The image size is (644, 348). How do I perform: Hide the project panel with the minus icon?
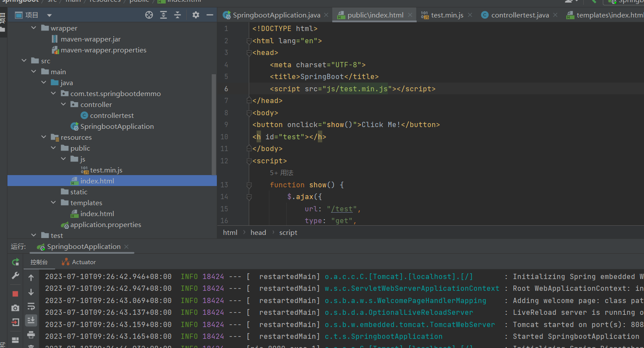[210, 15]
